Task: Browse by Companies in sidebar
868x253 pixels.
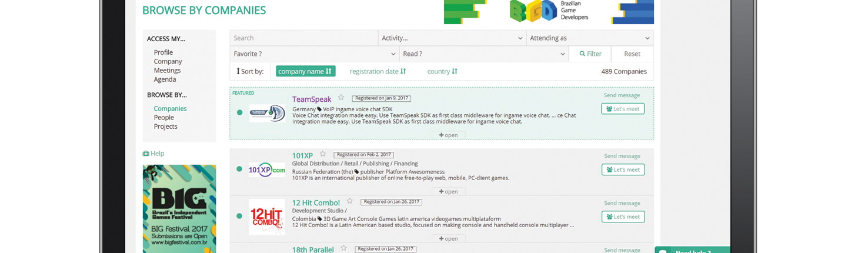Action: pos(170,109)
